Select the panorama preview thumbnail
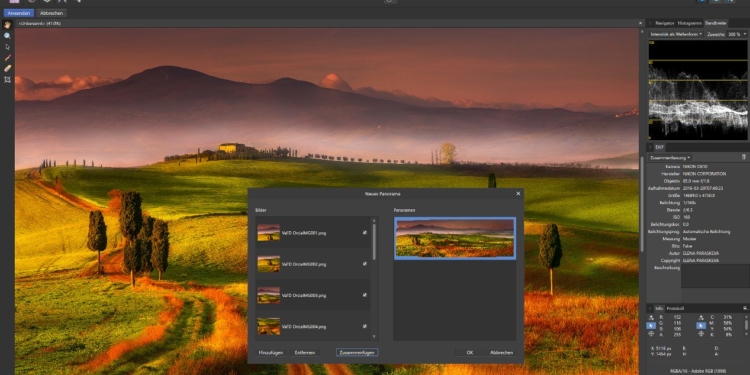The height and width of the screenshot is (375, 750). 454,238
